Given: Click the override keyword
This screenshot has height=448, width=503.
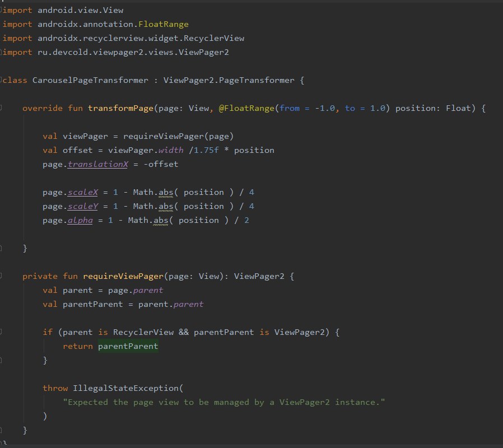Looking at the screenshot, I should point(43,109).
